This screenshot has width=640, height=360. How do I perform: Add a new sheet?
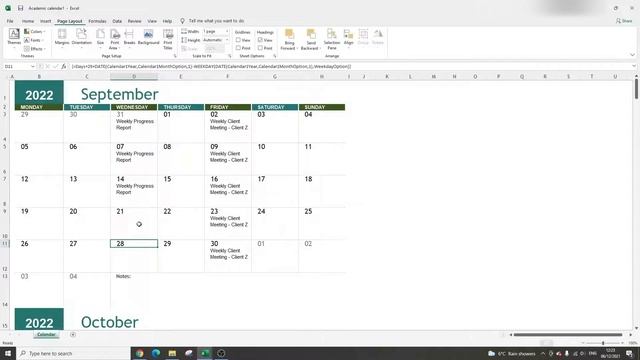pyautogui.click(x=73, y=334)
